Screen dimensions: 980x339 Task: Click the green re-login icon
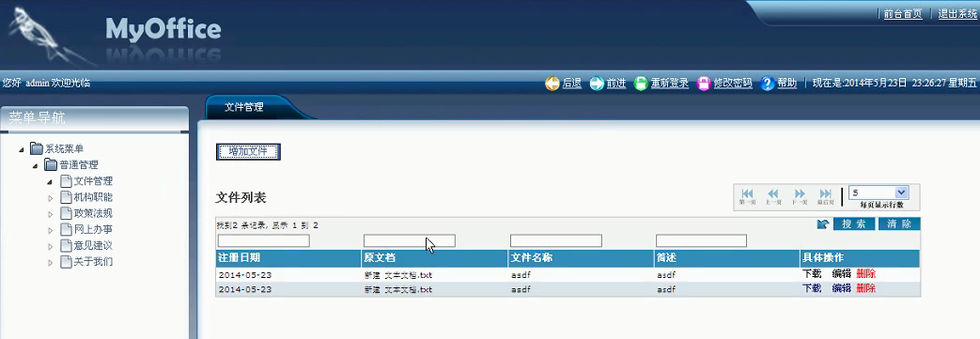click(x=641, y=83)
